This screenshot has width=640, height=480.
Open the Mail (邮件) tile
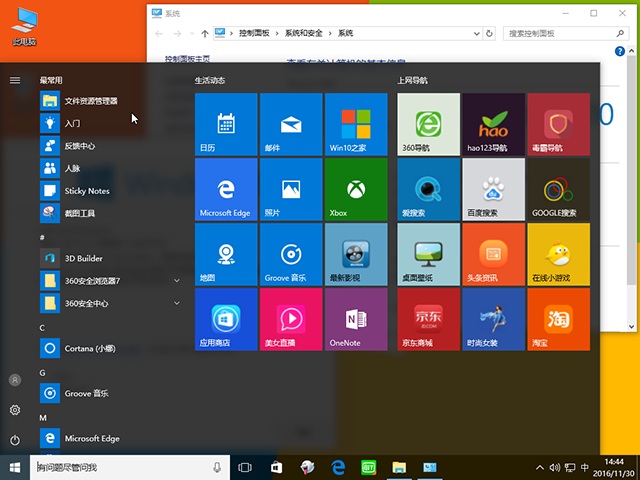(290, 126)
